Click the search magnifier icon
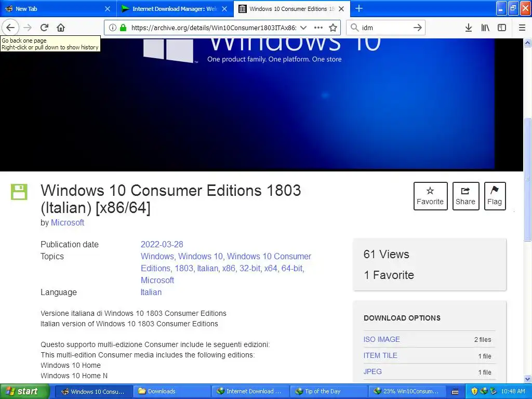532x399 pixels. (354, 28)
